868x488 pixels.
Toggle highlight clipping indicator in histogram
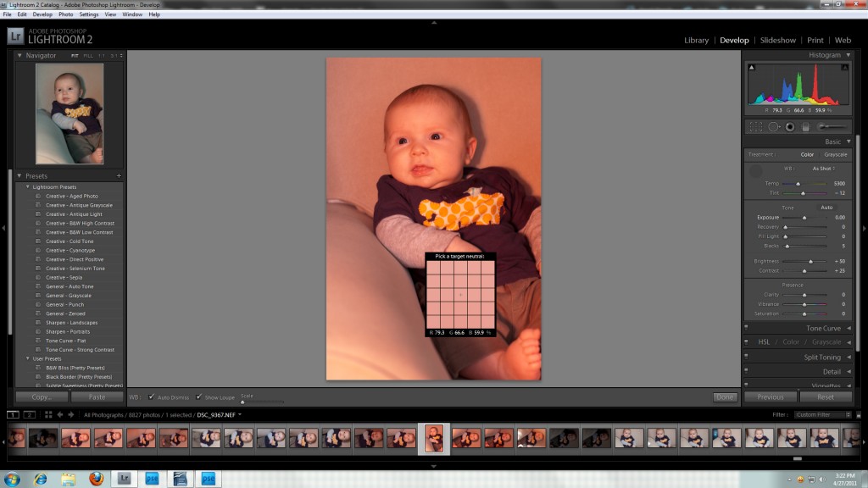click(x=845, y=68)
